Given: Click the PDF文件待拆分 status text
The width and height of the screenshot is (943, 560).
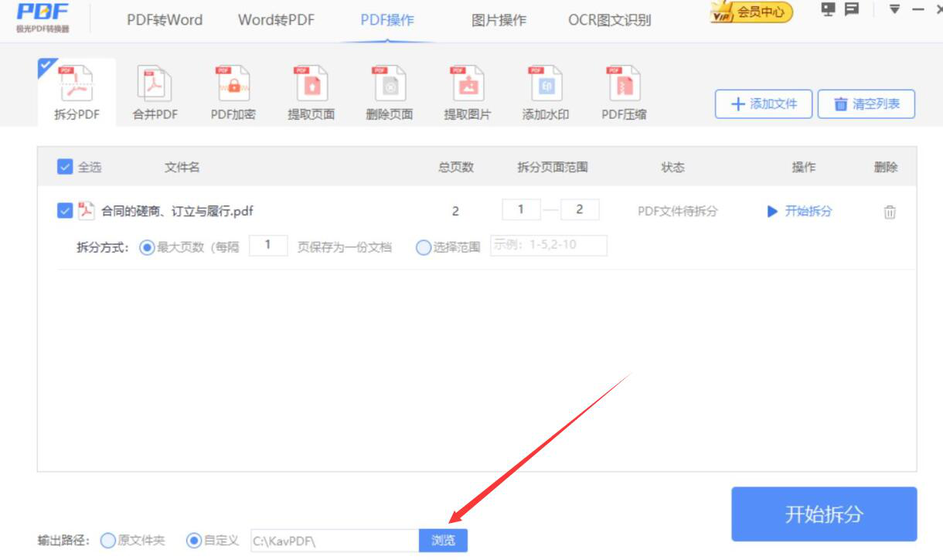Looking at the screenshot, I should coord(678,211).
